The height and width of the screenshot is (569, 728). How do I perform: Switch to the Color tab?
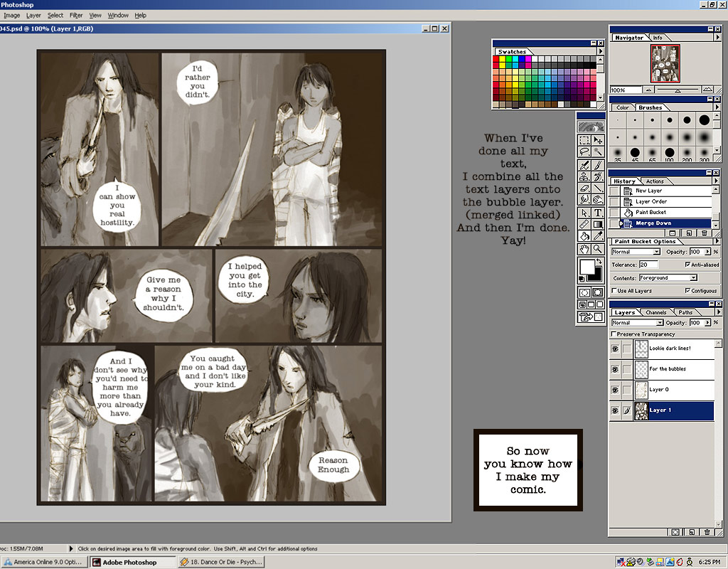[x=622, y=107]
